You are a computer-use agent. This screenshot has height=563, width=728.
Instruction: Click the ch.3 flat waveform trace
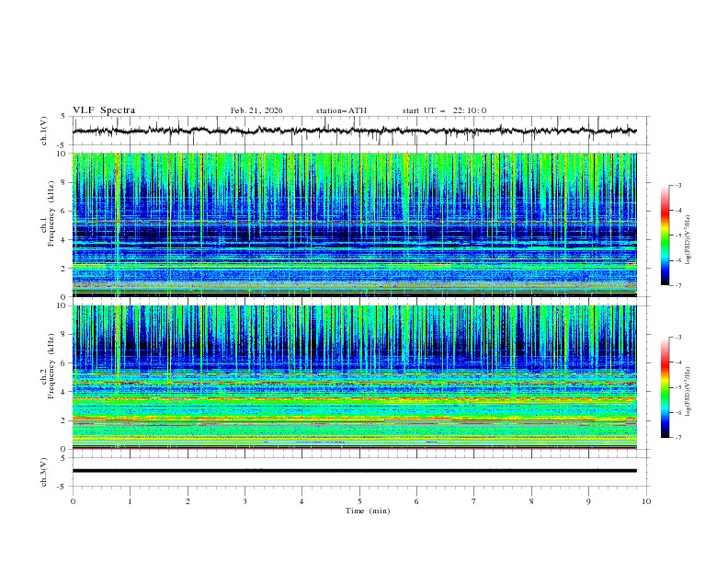pyautogui.click(x=354, y=471)
